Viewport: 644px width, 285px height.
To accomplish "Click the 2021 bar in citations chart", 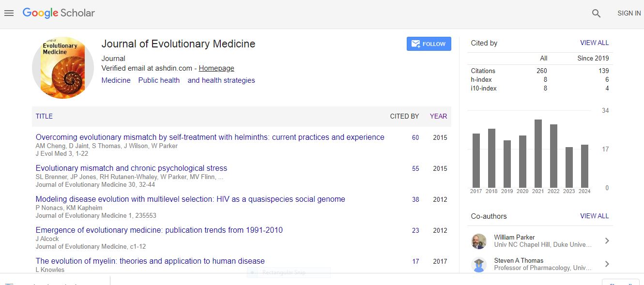I will 538,154.
